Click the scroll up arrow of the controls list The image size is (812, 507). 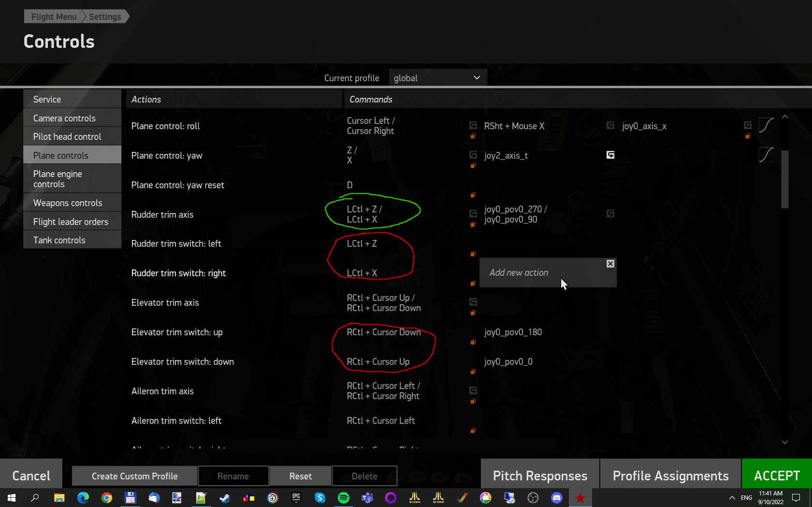coord(785,117)
